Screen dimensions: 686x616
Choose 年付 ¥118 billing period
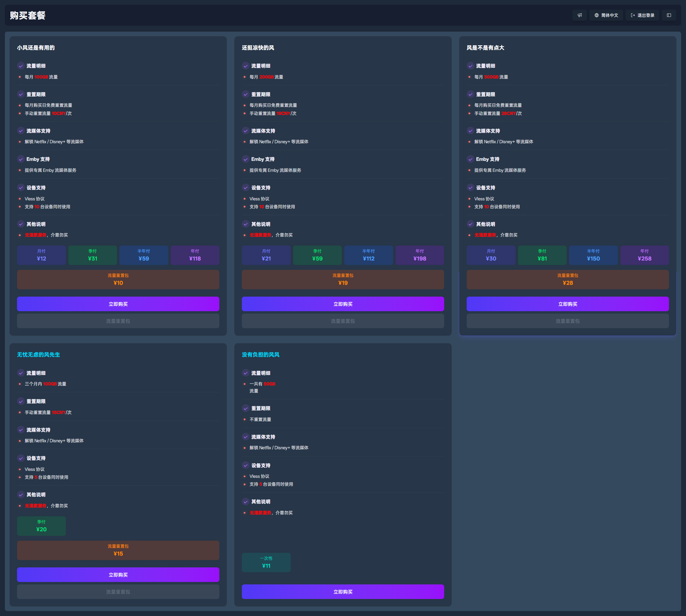195,255
